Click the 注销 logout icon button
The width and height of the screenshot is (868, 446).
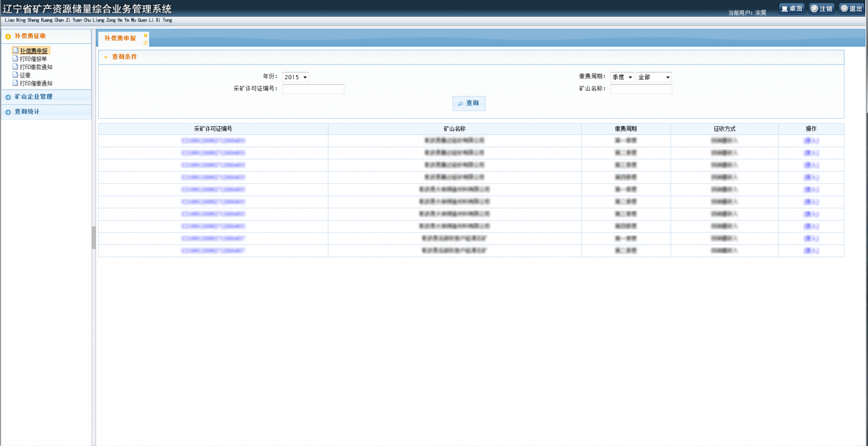pos(821,9)
